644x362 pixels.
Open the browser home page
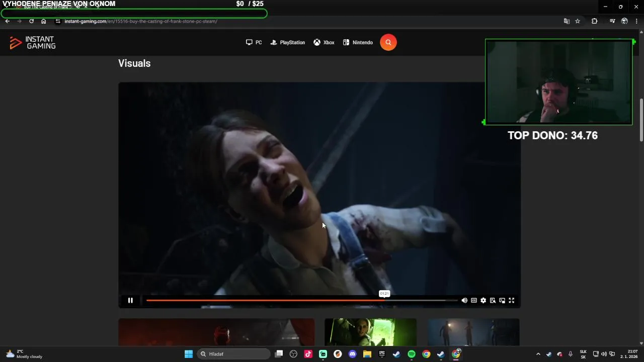click(44, 21)
